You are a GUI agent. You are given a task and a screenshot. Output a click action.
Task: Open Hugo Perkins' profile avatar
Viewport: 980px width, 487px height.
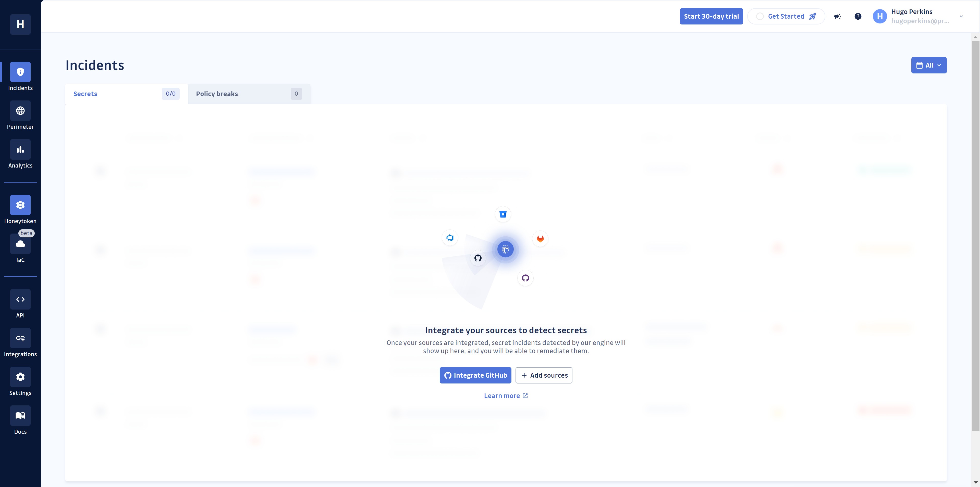coord(879,16)
